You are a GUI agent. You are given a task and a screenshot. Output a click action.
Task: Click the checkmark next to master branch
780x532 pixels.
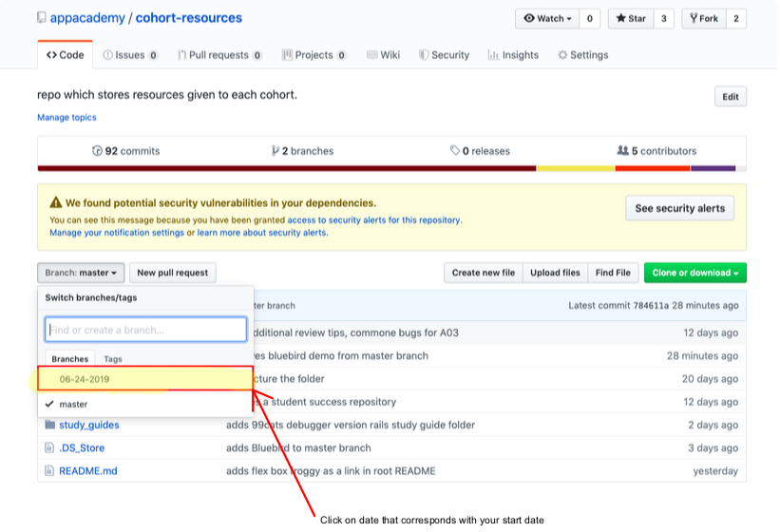(49, 404)
